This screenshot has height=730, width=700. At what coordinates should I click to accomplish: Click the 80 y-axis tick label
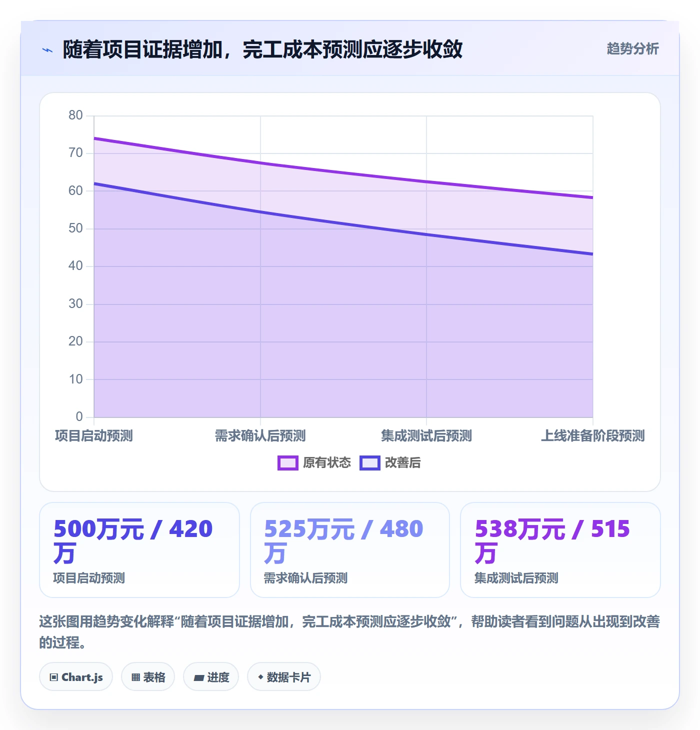point(75,115)
